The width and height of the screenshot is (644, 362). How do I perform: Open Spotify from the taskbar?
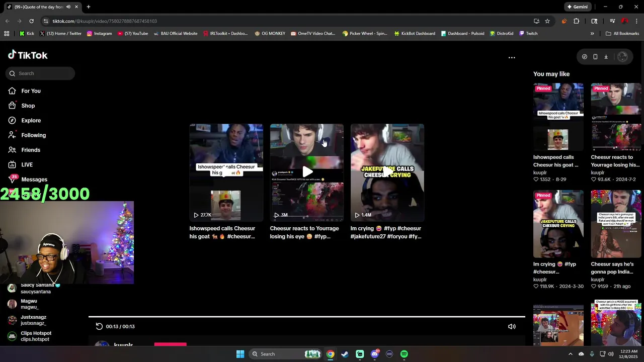pos(404,354)
